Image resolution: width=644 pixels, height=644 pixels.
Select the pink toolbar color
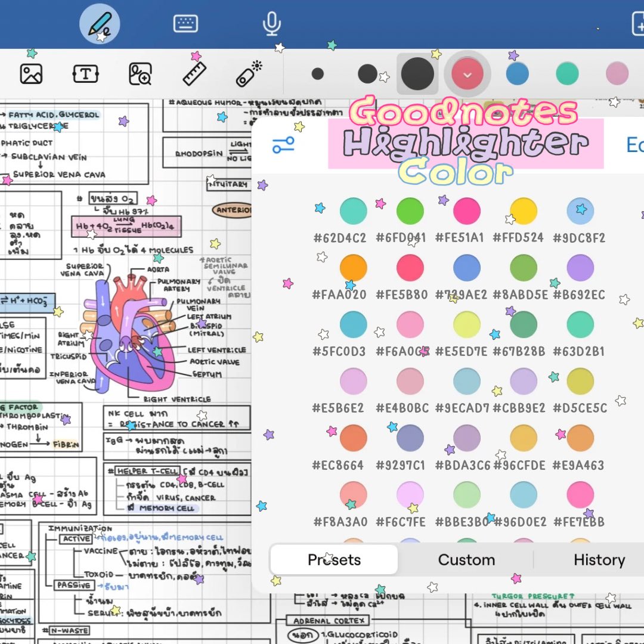[617, 74]
